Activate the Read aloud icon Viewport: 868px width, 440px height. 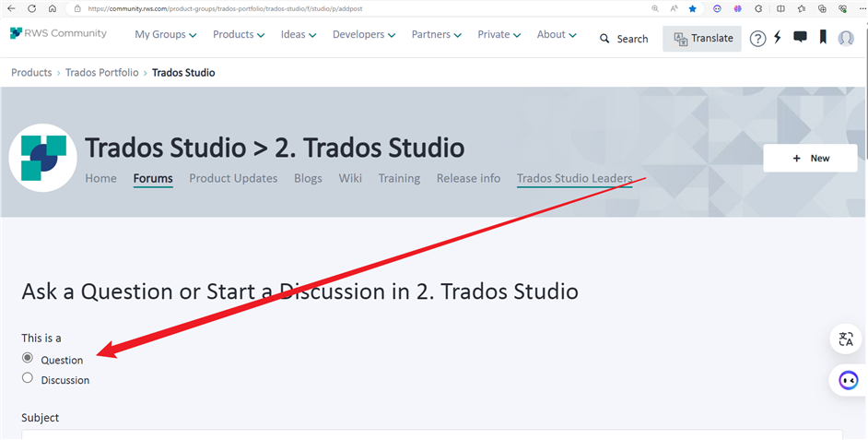[674, 8]
